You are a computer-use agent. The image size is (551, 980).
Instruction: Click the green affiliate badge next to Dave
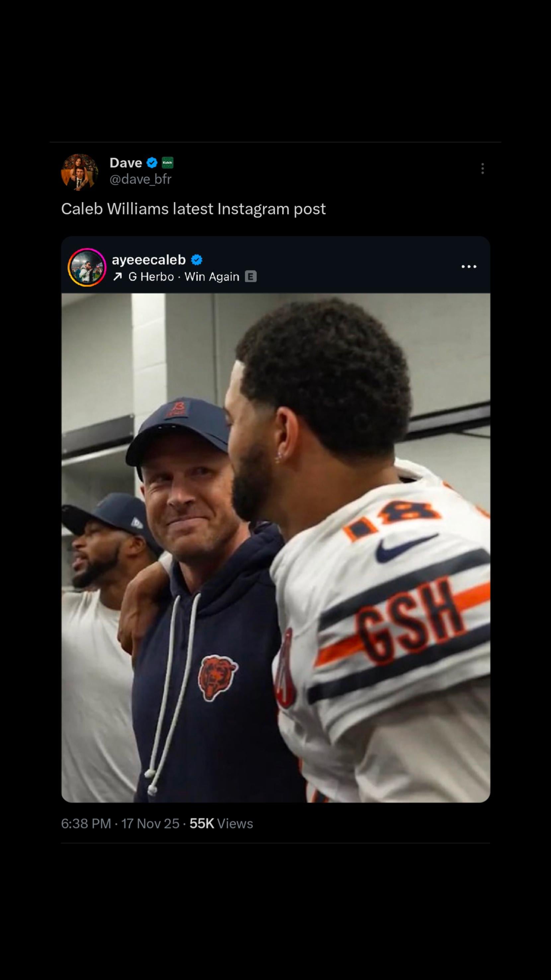[x=167, y=163]
